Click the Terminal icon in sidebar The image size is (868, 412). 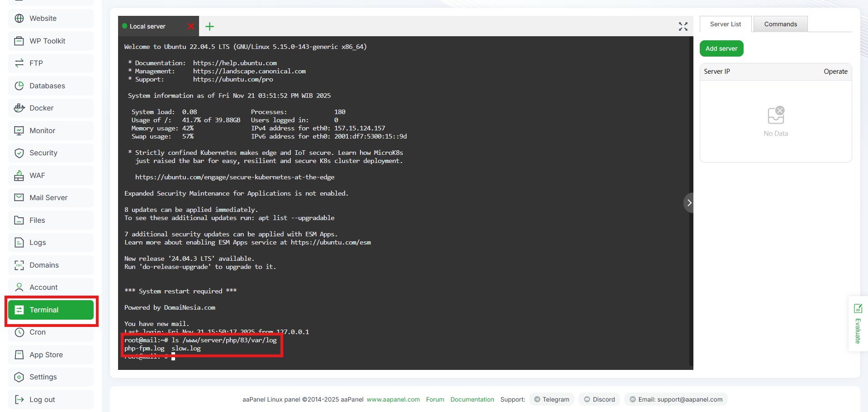point(19,310)
